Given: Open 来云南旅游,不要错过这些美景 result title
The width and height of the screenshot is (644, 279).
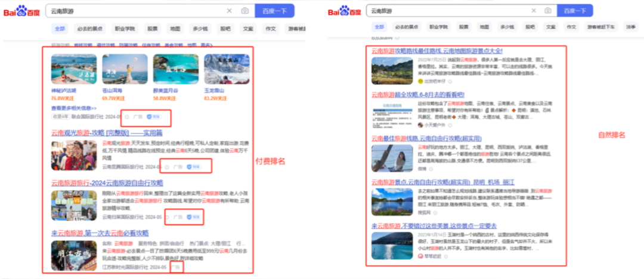Looking at the screenshot, I should (x=434, y=225).
